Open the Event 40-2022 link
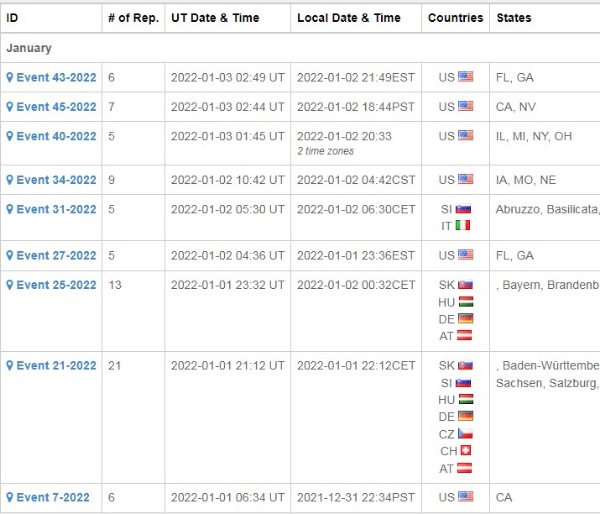This screenshot has height=514, width=600. 56,136
